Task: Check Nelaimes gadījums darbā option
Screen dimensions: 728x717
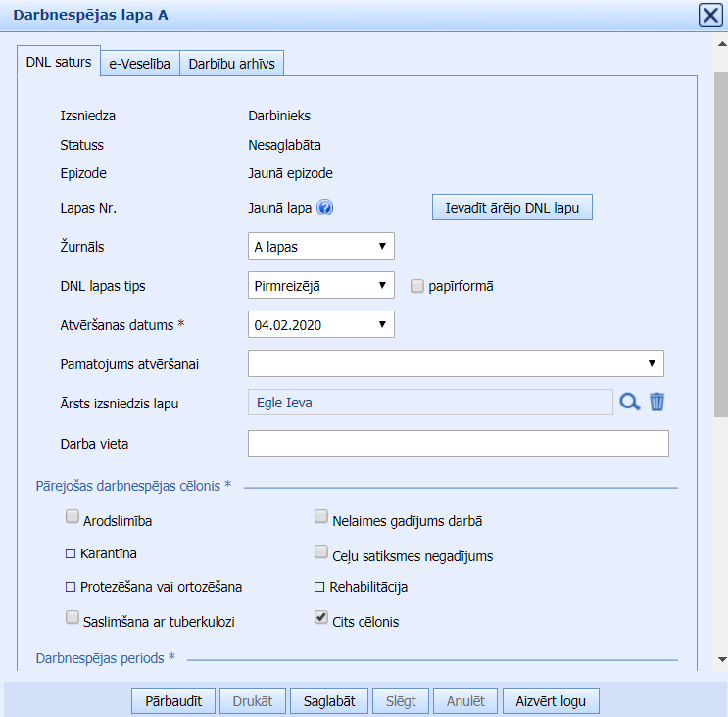Action: (x=320, y=516)
